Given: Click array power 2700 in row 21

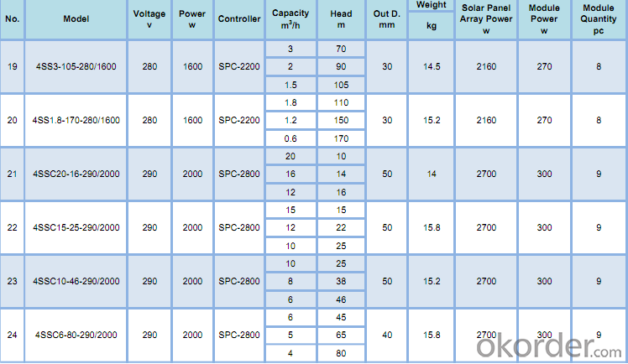Looking at the screenshot, I should click(486, 174).
